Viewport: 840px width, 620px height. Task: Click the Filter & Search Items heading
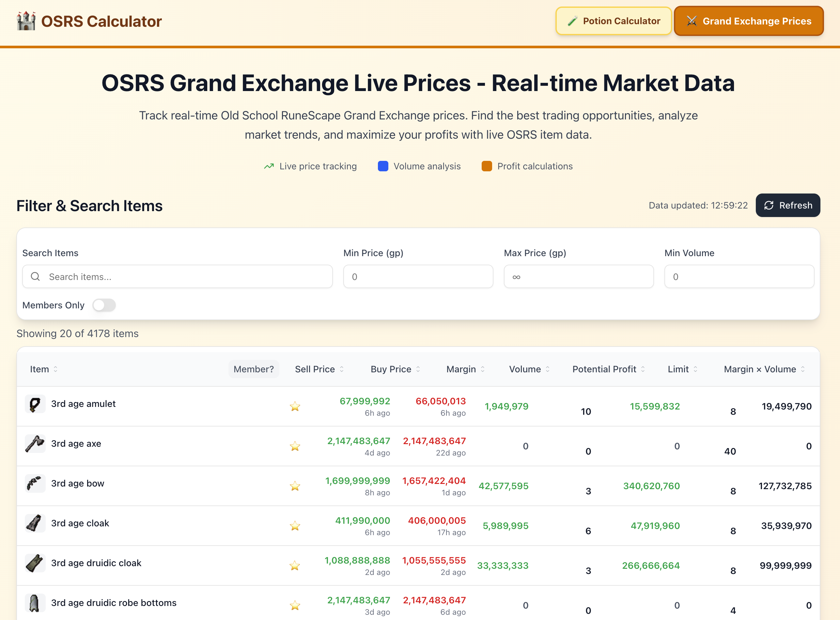[89, 206]
